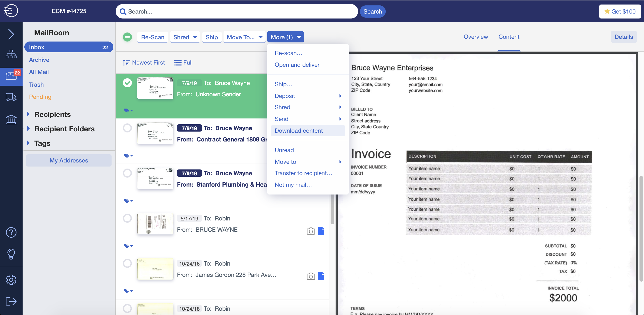Choose Download content from menu
644x315 pixels.
coord(308,131)
